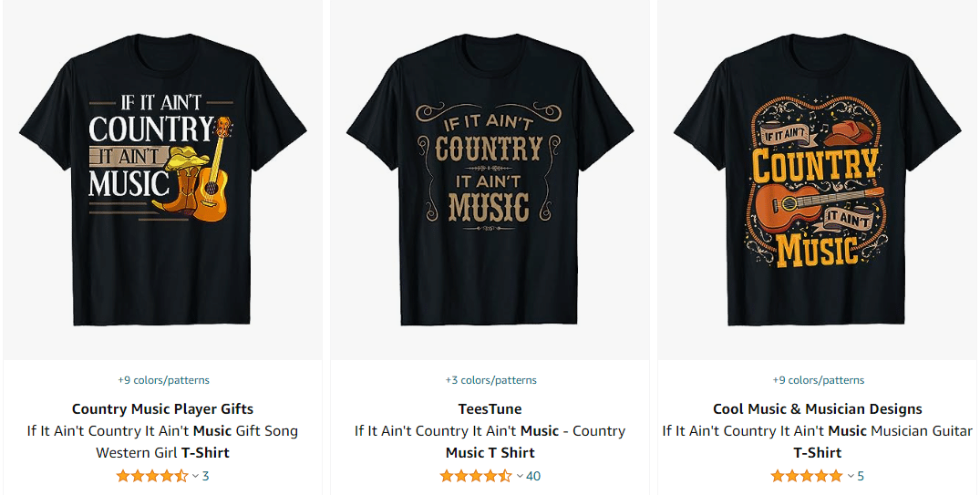Open the 40 reviews count link
This screenshot has width=980, height=495.
pos(533,476)
